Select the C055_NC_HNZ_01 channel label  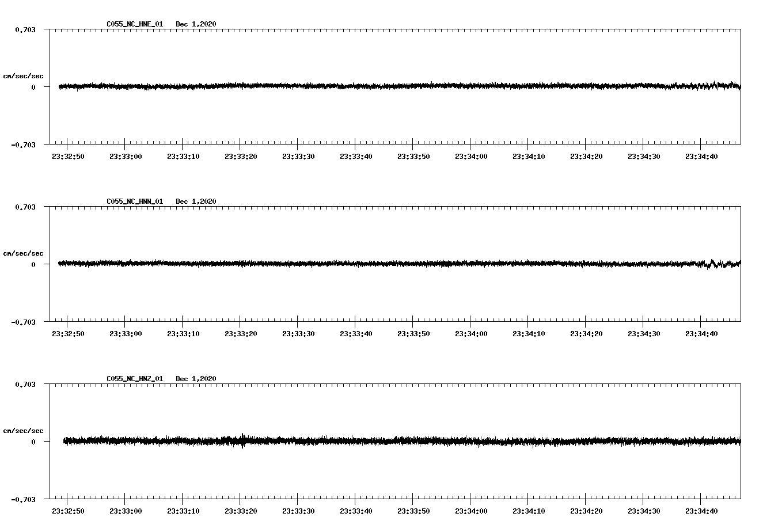click(134, 378)
